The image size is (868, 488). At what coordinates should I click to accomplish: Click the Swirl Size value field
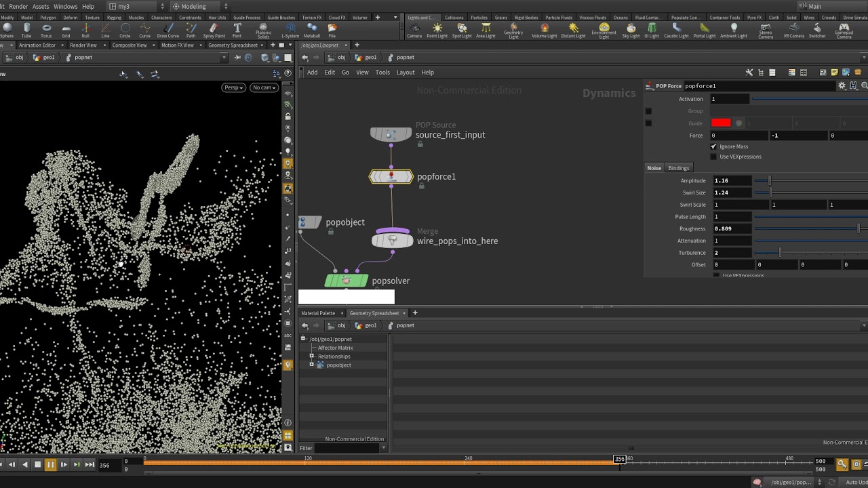point(732,192)
